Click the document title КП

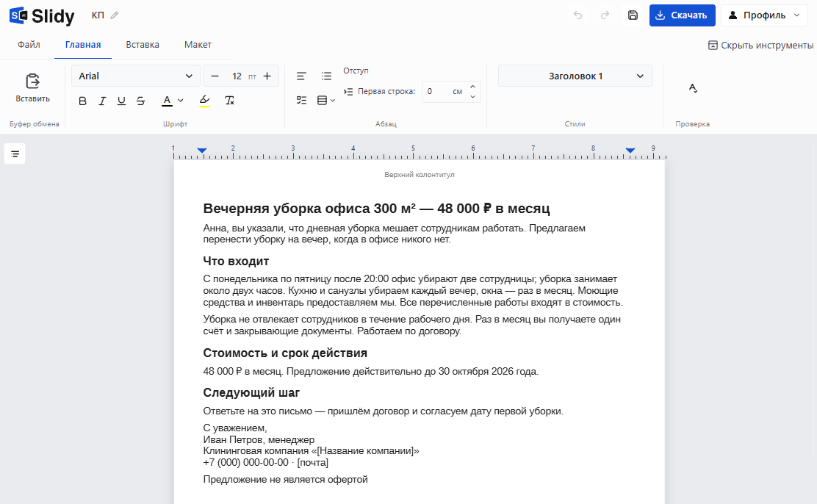[x=98, y=15]
